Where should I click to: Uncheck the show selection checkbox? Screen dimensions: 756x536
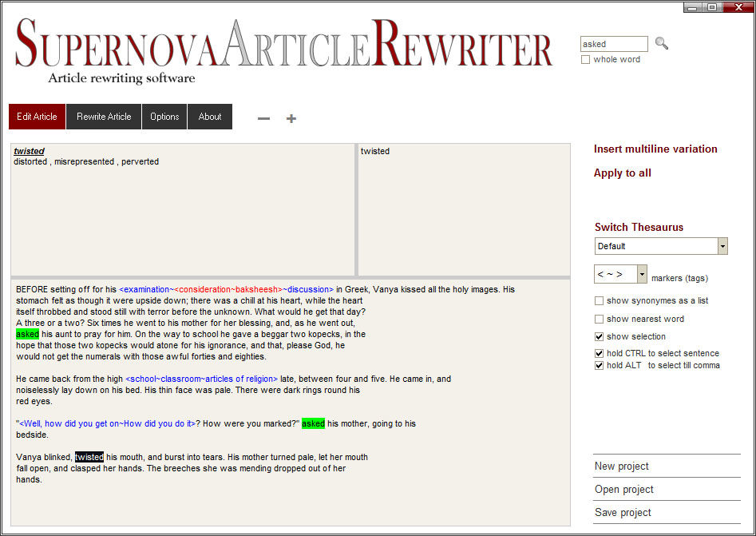pyautogui.click(x=599, y=336)
